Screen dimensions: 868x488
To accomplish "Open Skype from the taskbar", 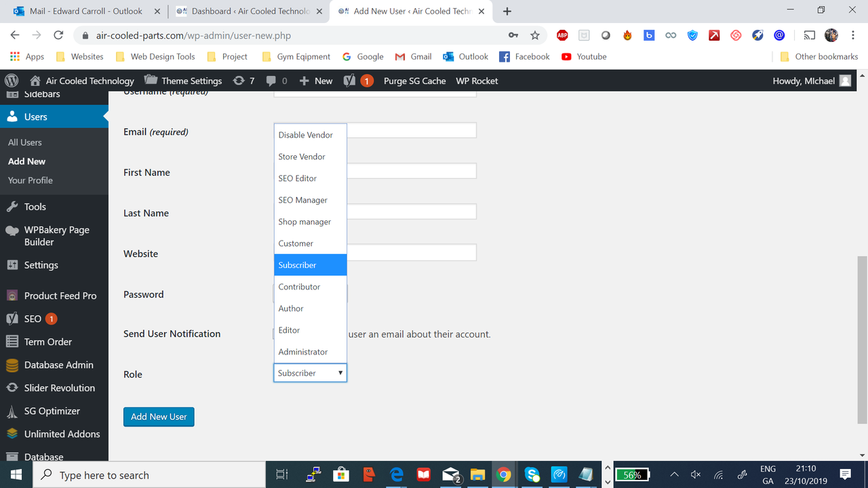I will coord(532,474).
